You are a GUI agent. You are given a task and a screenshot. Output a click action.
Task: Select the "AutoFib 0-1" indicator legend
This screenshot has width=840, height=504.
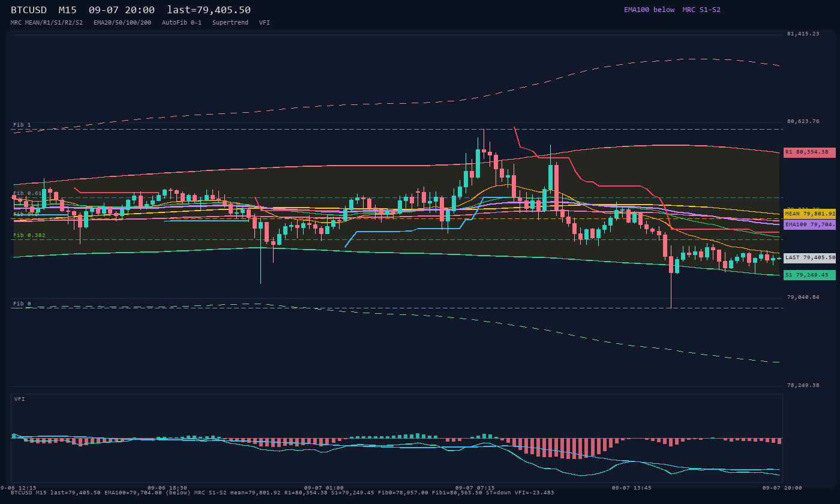click(182, 22)
